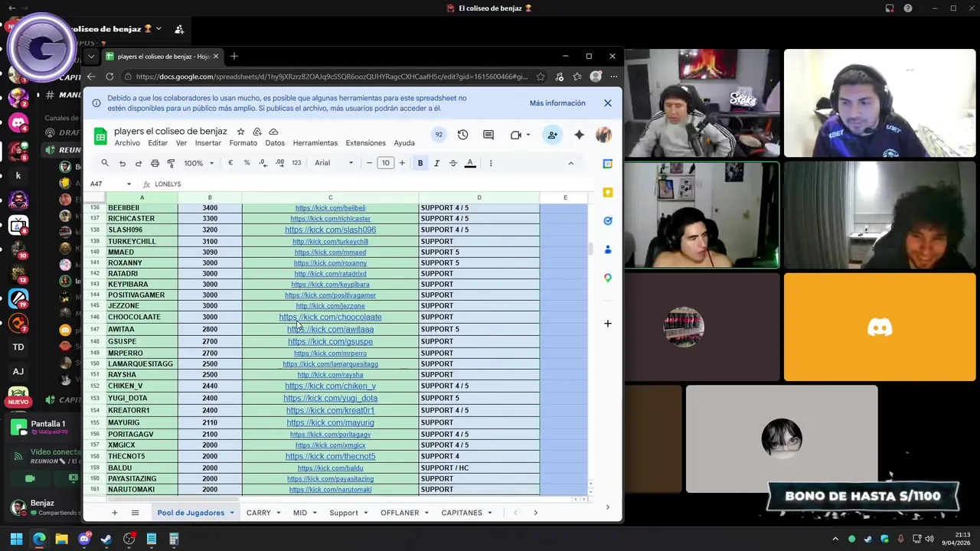The image size is (980, 551).
Task: Open the Archivo menu
Action: click(127, 143)
